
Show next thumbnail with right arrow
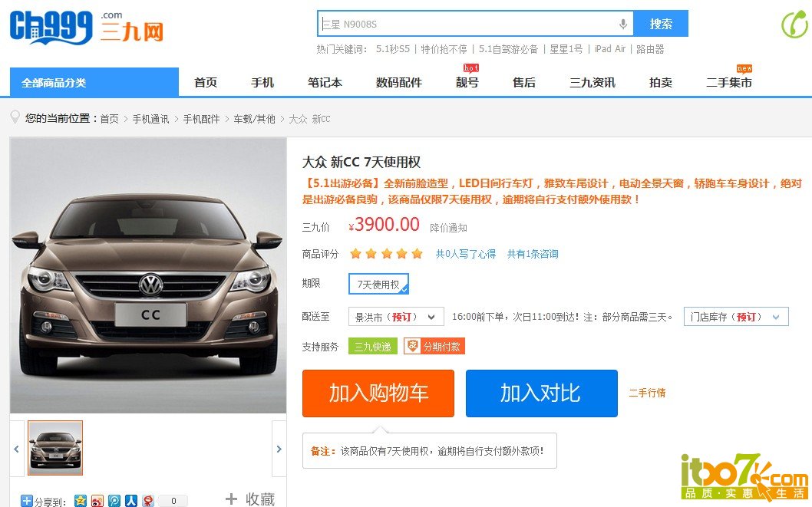[x=279, y=449]
